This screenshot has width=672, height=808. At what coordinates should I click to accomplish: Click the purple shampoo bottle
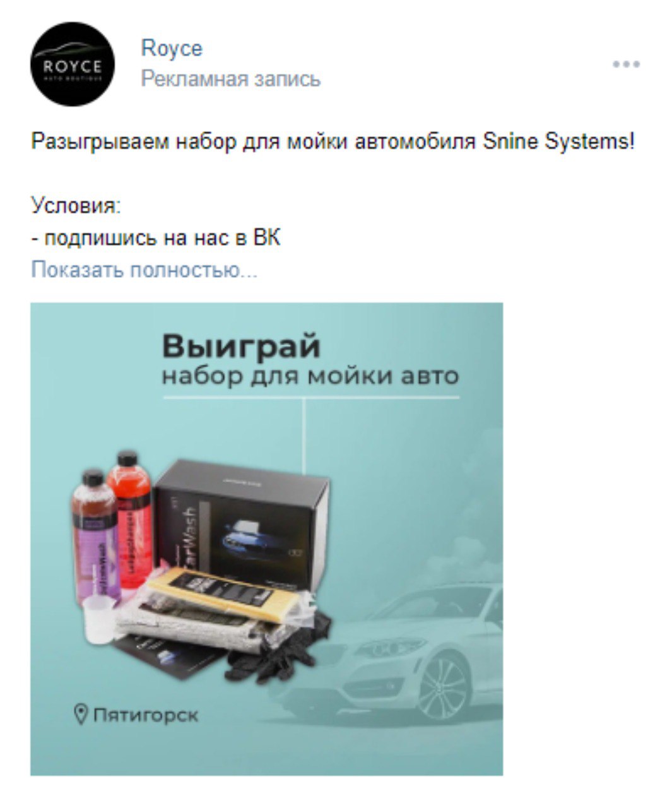[x=95, y=537]
